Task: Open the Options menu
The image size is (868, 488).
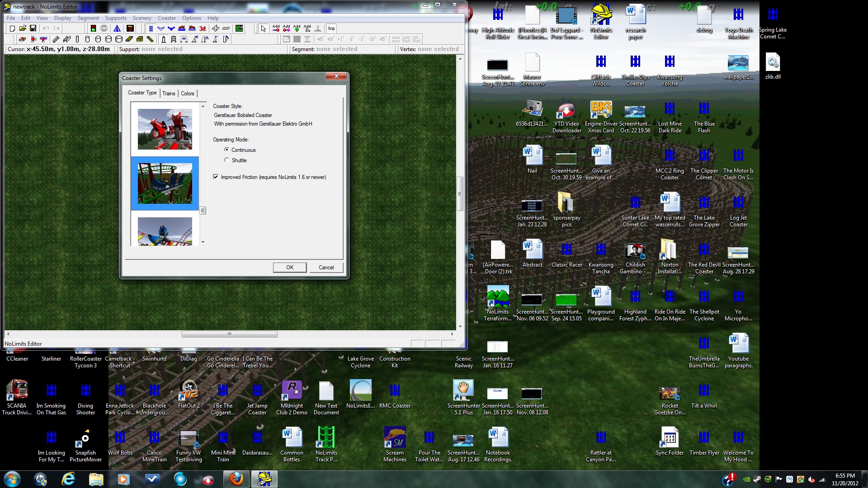Action: 192,18
